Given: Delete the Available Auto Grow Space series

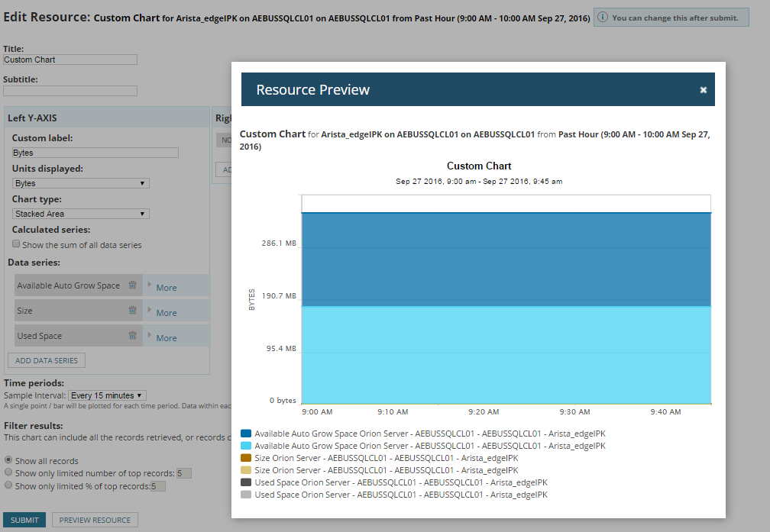Looking at the screenshot, I should 133,285.
